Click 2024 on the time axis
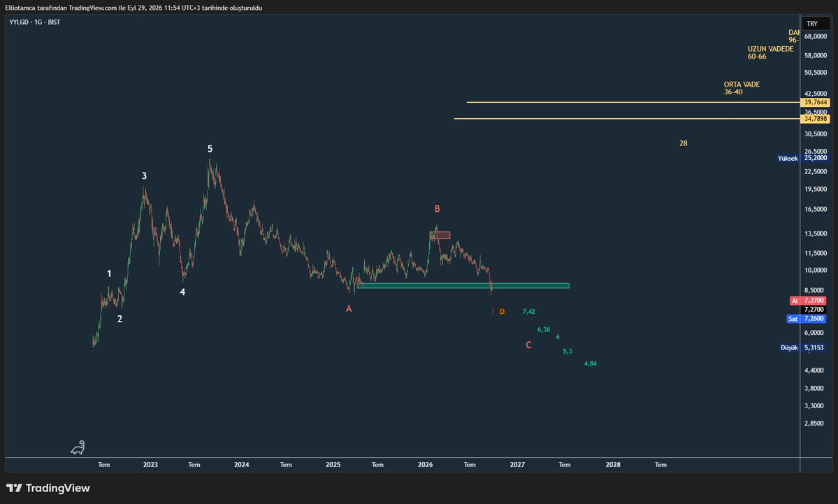Screen dimensions: 838x504 [x=242, y=464]
